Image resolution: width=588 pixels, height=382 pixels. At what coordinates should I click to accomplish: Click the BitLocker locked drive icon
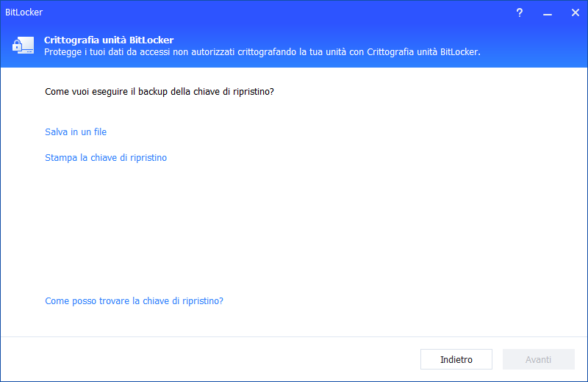pyautogui.click(x=24, y=46)
